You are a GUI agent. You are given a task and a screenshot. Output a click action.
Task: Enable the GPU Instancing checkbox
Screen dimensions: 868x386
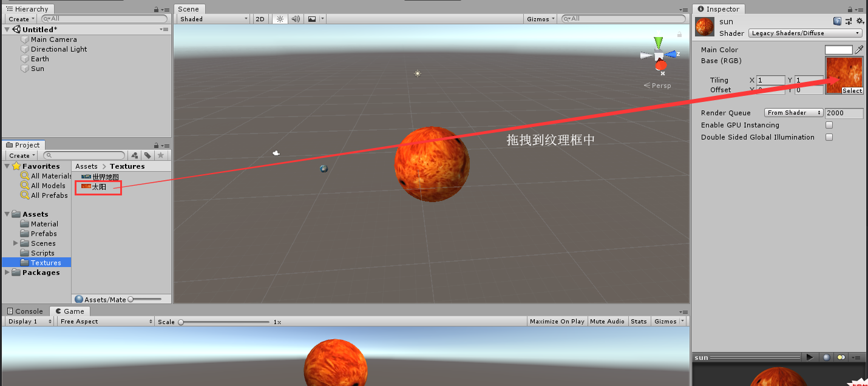tap(829, 125)
